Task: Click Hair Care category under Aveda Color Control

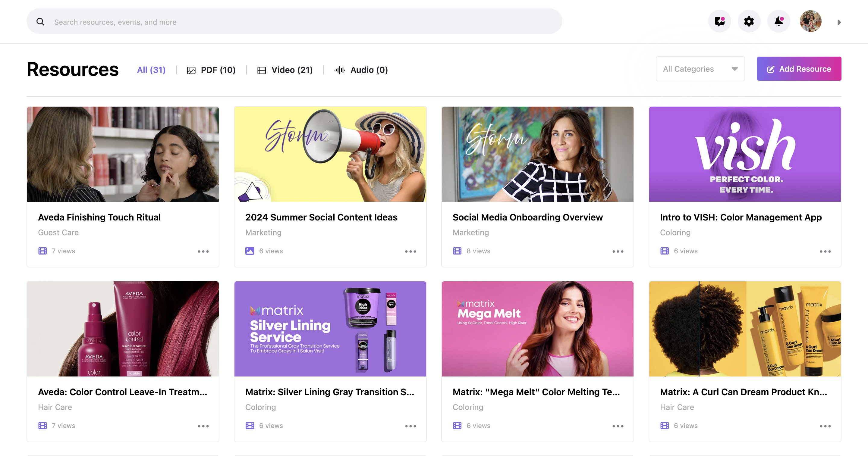Action: tap(55, 407)
